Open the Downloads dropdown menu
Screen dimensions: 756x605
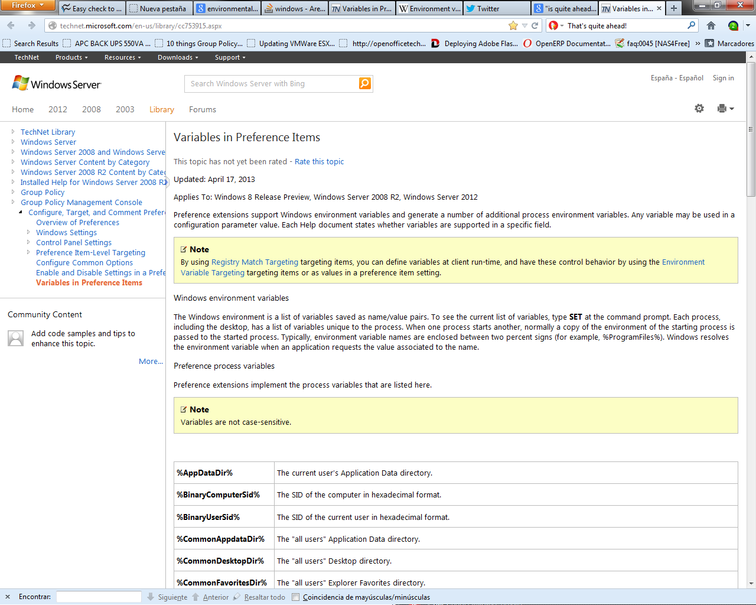tap(179, 58)
